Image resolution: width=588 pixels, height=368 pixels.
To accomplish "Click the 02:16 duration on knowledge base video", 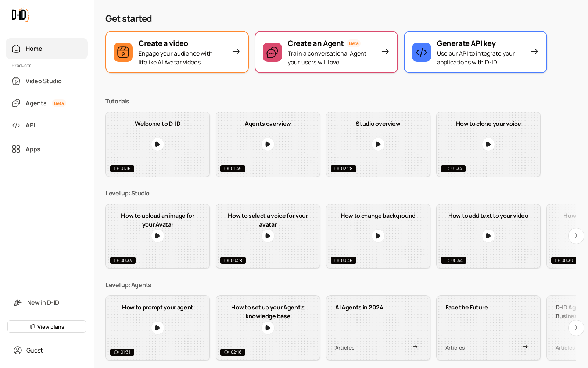I will pos(233,352).
